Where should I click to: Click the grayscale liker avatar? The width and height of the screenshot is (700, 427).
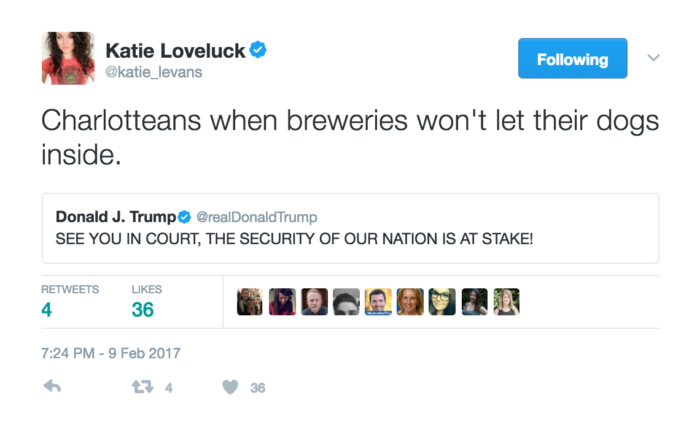pos(346,301)
